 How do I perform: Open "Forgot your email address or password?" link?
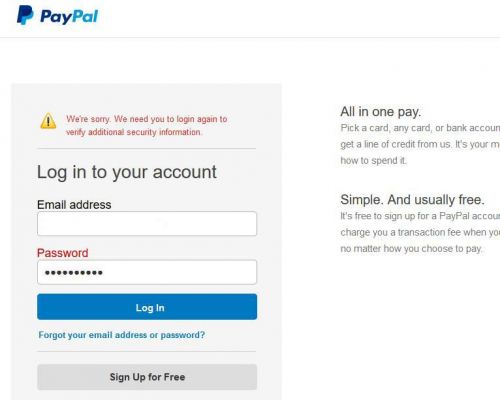tap(122, 335)
